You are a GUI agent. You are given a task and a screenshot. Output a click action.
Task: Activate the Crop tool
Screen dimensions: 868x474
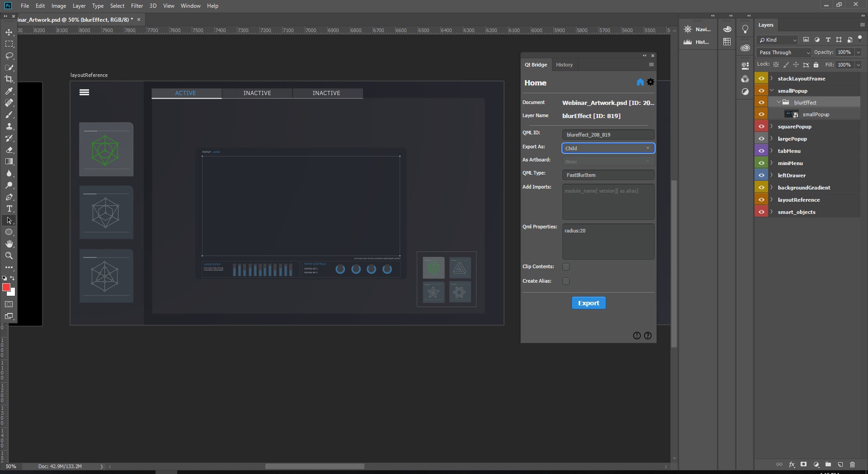9,79
